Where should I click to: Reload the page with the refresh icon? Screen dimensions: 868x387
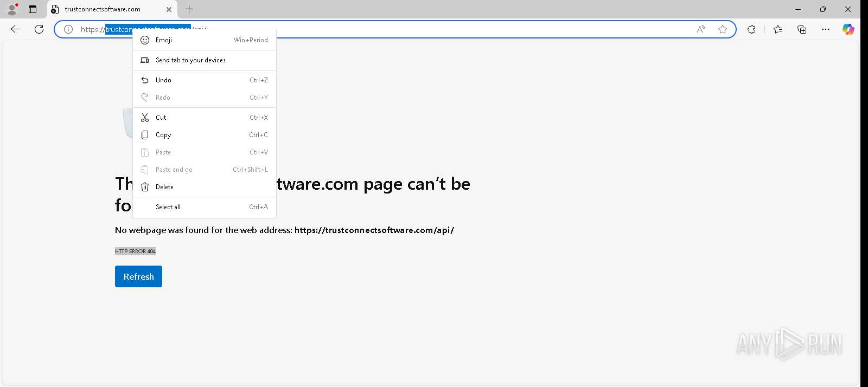(x=39, y=29)
